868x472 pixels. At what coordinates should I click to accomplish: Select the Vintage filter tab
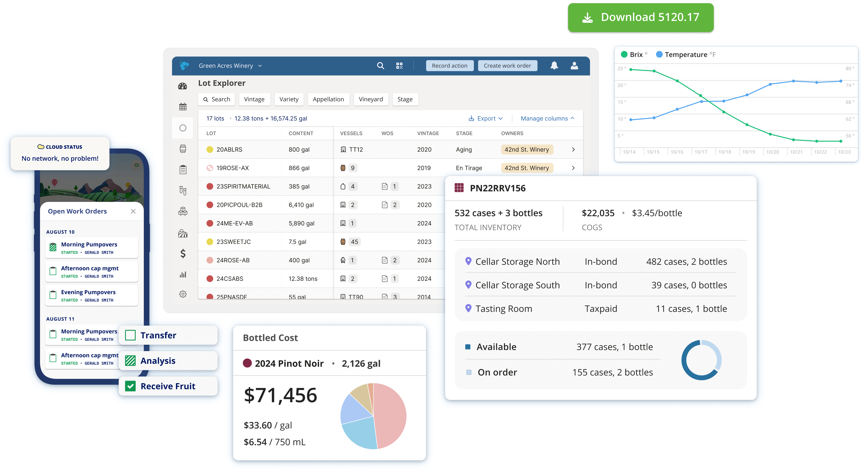[254, 99]
